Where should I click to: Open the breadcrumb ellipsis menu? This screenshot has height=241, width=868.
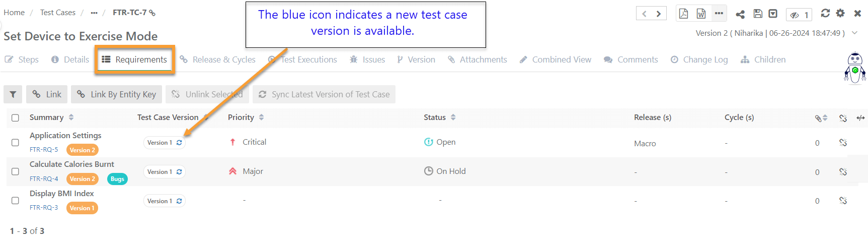(x=94, y=13)
